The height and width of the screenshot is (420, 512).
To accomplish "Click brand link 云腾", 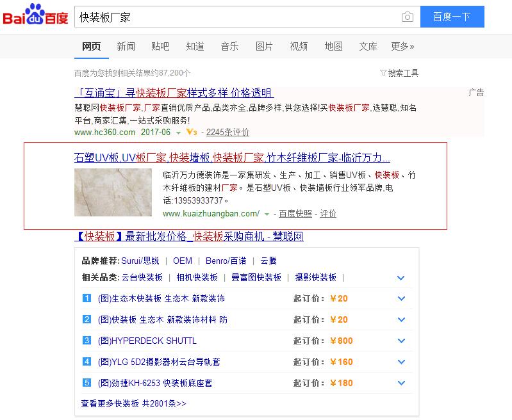I will 268,261.
